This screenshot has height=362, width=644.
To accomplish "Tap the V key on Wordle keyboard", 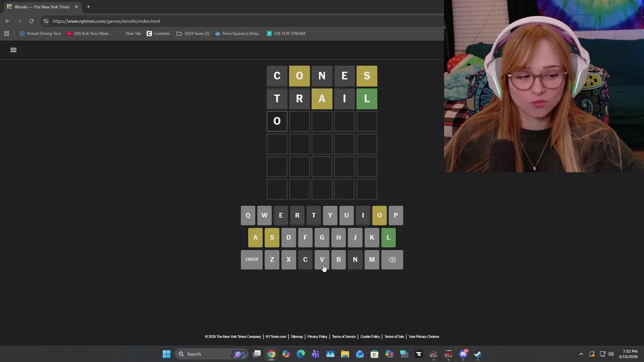I will pos(322,259).
